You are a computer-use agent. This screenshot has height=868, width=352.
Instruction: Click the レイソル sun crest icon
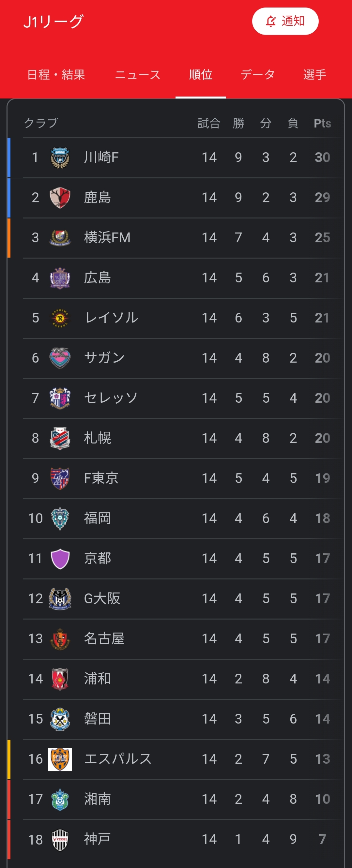click(60, 318)
